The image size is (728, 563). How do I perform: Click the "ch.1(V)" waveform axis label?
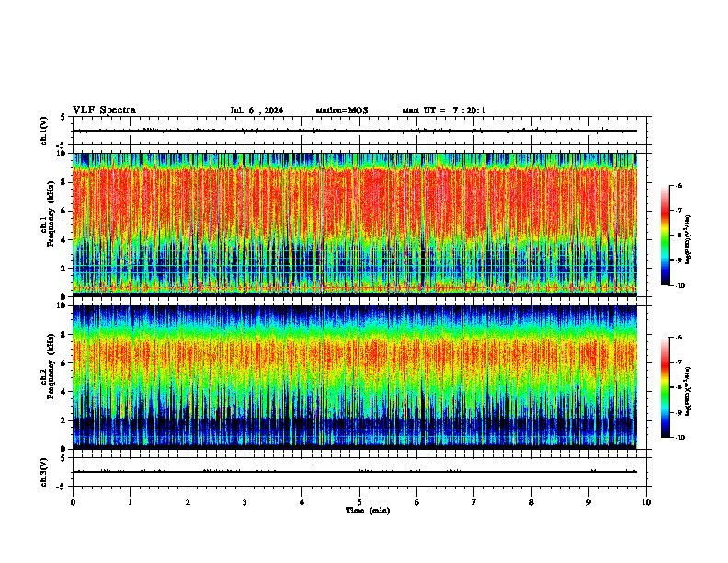[x=43, y=131]
